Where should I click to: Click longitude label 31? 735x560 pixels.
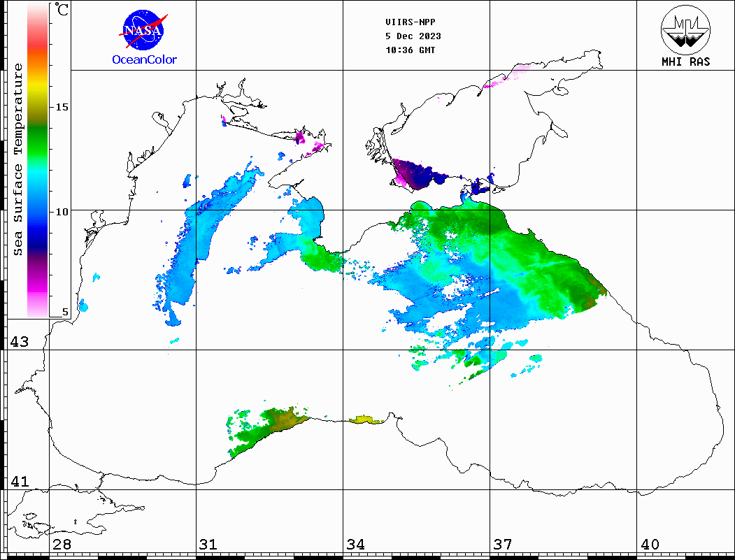point(208,545)
